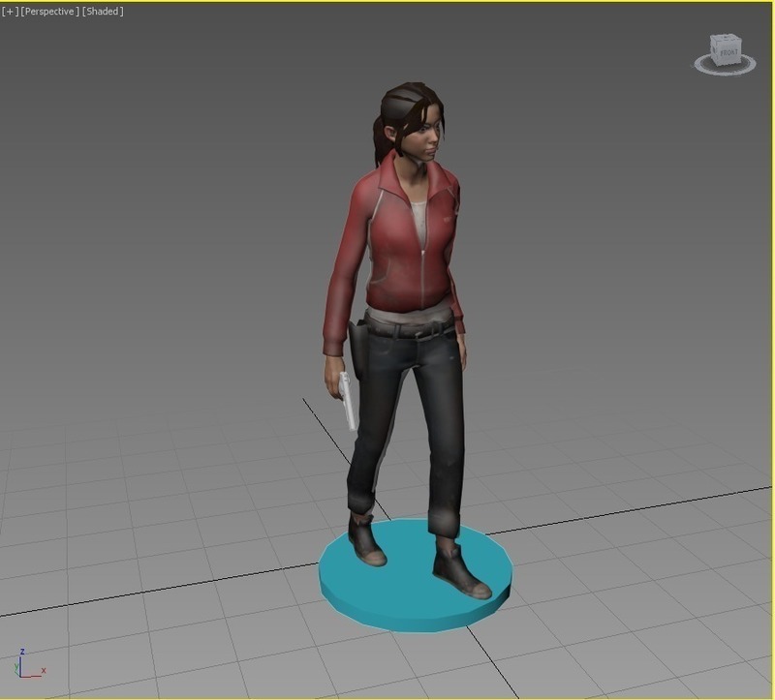Click the ViewCube FRONT face
This screenshot has height=700, width=775.
[729, 53]
